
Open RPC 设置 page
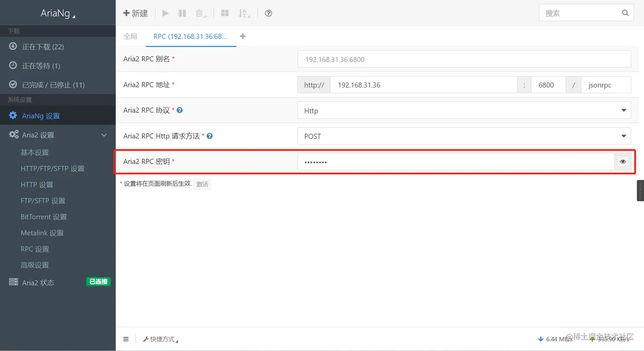click(x=35, y=249)
